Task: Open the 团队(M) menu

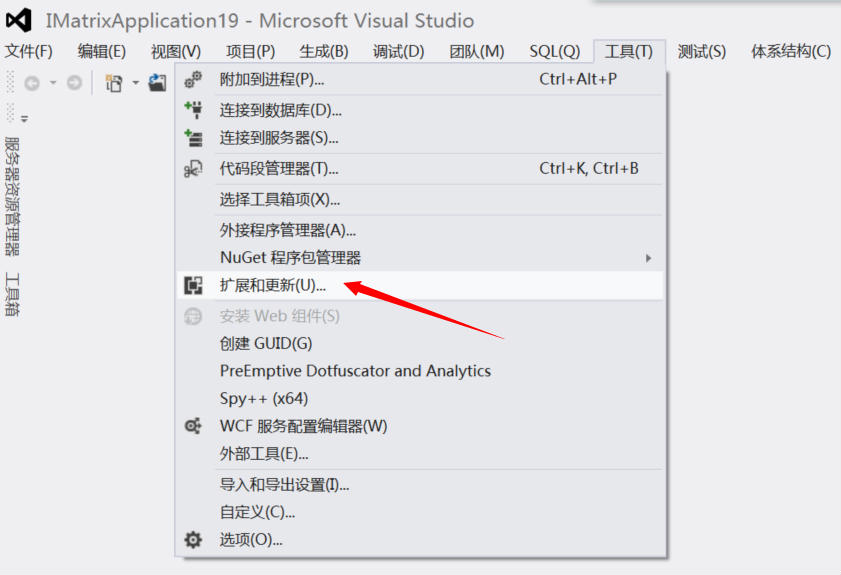Action: [477, 51]
